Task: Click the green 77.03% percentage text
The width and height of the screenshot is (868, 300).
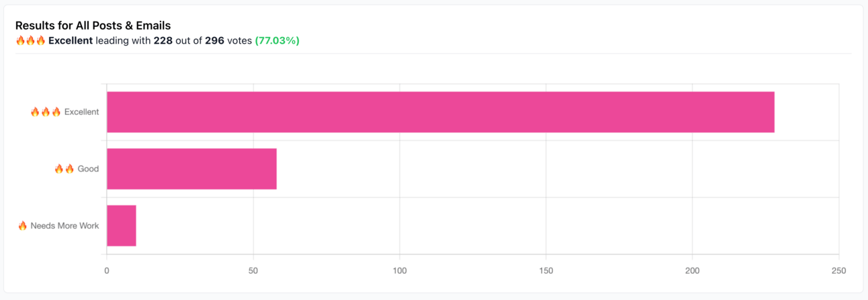Action: pos(277,40)
